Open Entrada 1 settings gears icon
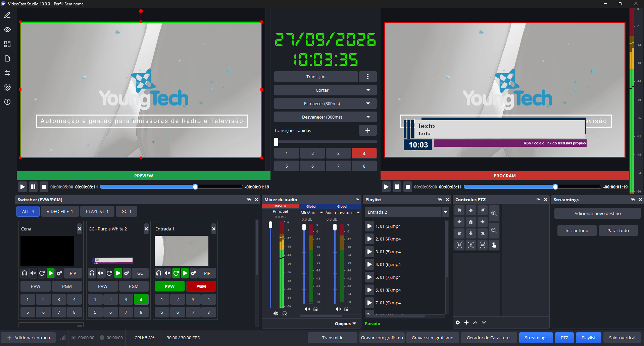 pyautogui.click(x=194, y=273)
